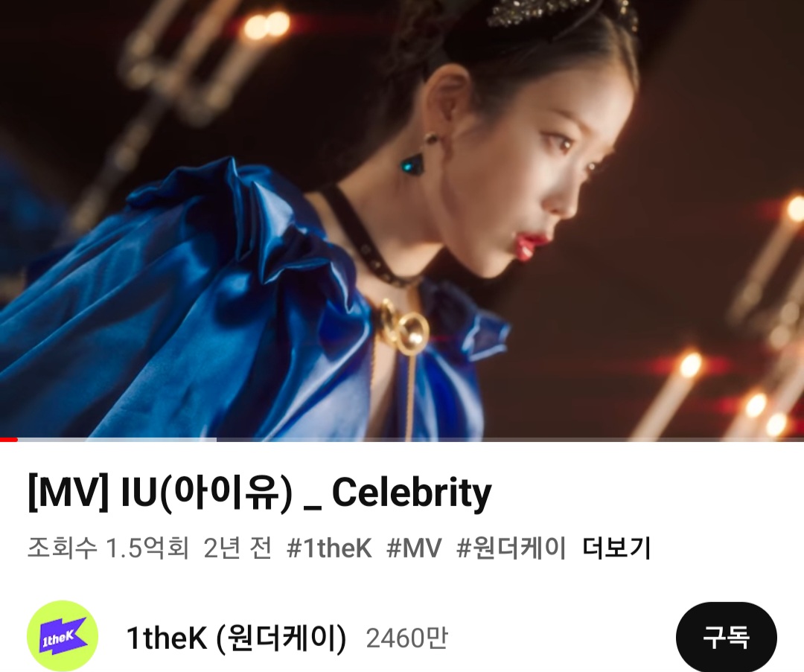Click the current playback position marker

coord(17,439)
